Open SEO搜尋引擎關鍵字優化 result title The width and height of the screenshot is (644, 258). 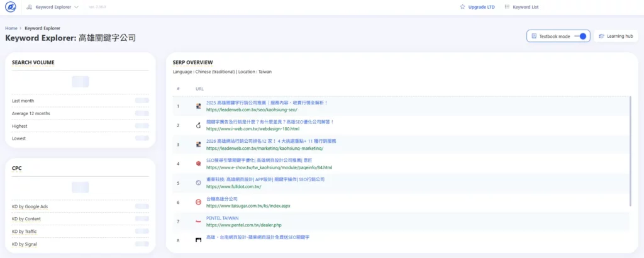(260, 160)
